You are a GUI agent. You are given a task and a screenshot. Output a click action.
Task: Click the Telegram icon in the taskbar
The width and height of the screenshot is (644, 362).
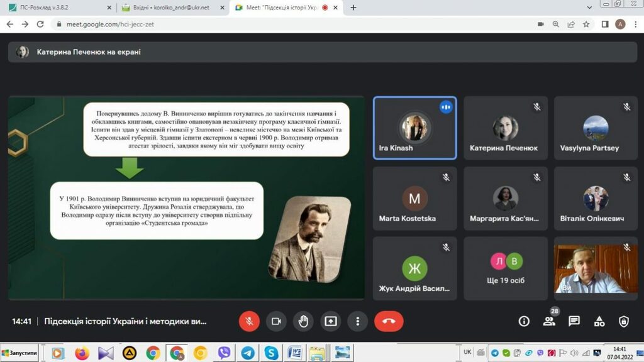pos(248,353)
